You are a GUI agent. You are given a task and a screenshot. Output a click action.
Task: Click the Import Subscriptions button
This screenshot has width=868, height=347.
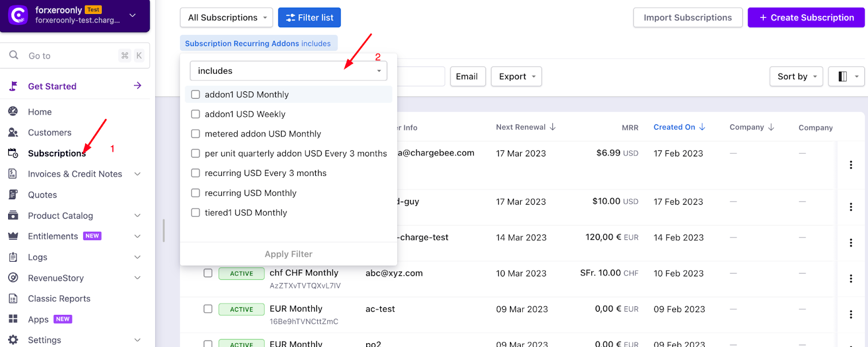tap(687, 17)
